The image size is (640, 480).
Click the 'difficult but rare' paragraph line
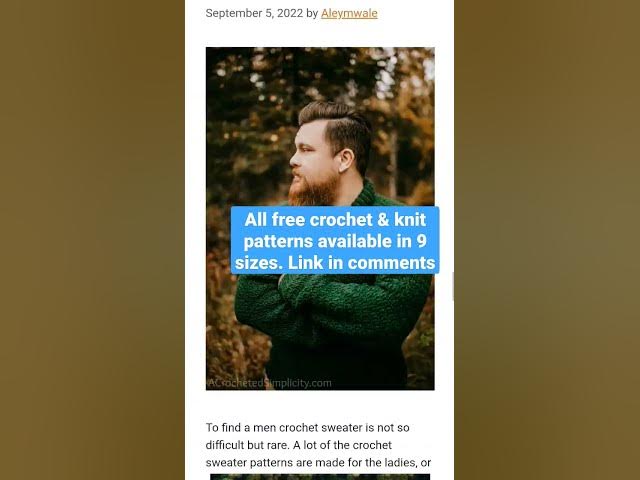click(x=298, y=445)
